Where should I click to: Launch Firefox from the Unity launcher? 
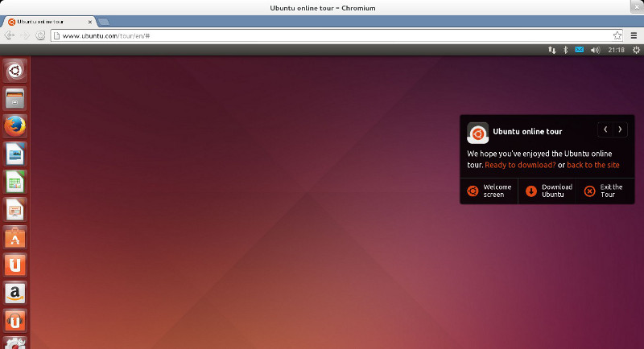[x=15, y=126]
